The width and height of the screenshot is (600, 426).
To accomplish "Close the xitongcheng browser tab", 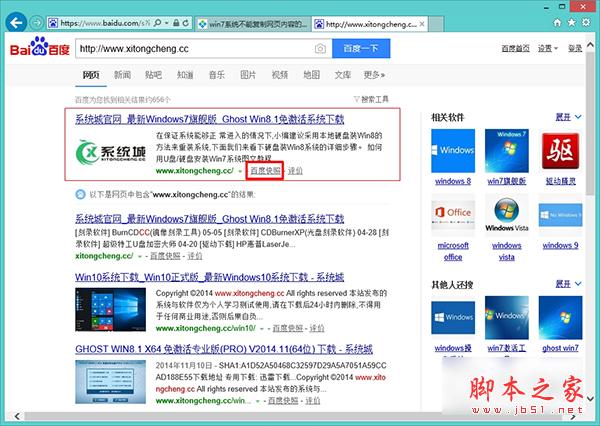I will [422, 24].
